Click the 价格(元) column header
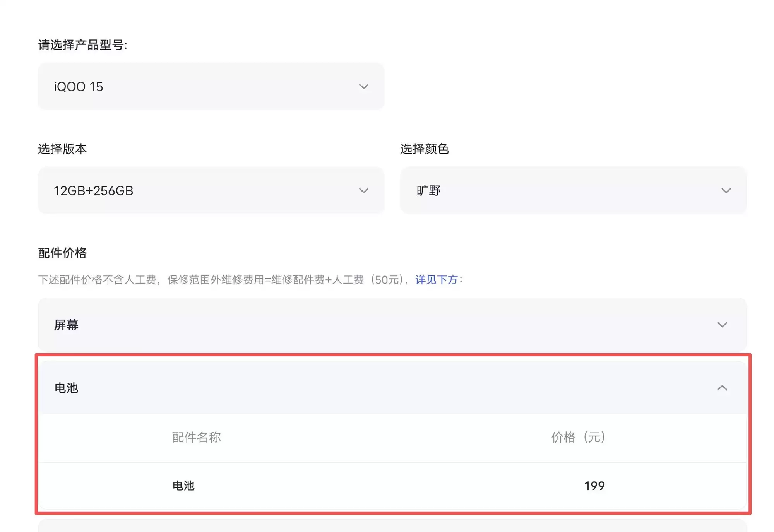Screen dimensions: 774x532 point(578,437)
